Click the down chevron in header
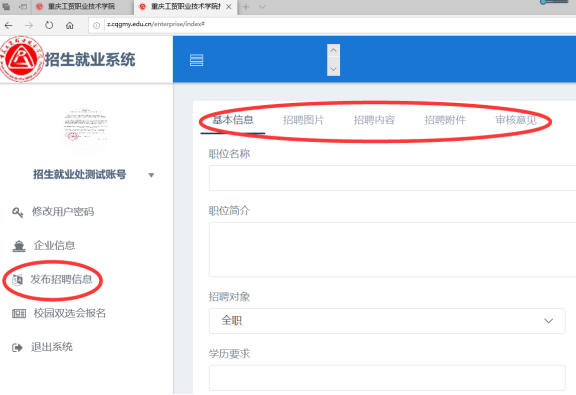576x395 pixels. click(x=333, y=69)
